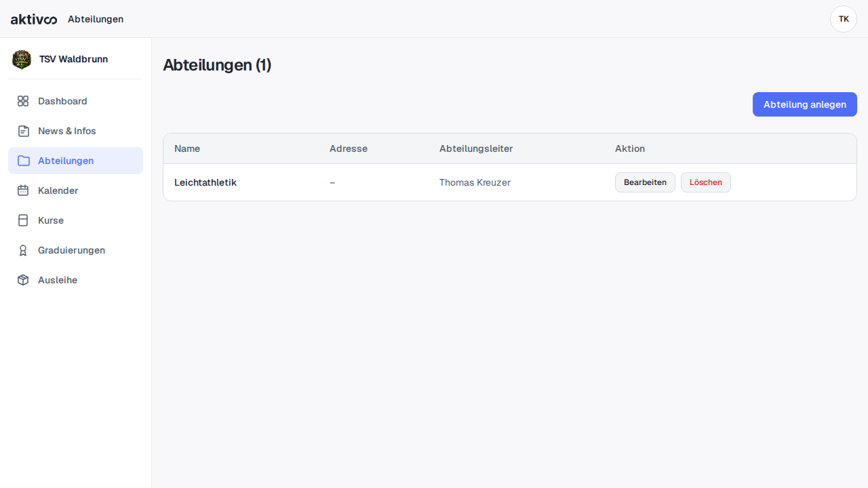This screenshot has height=488, width=868.
Task: Click the Name column header
Action: [x=187, y=148]
